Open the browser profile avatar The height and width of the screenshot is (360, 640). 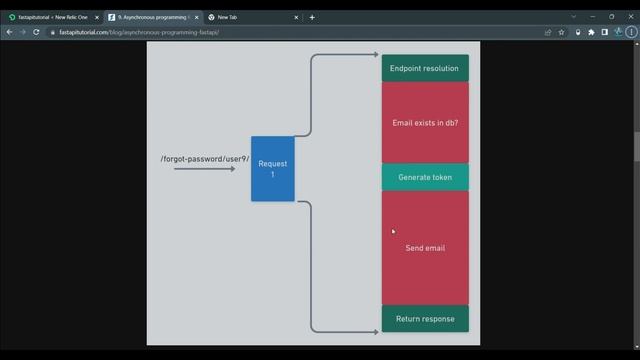[618, 32]
